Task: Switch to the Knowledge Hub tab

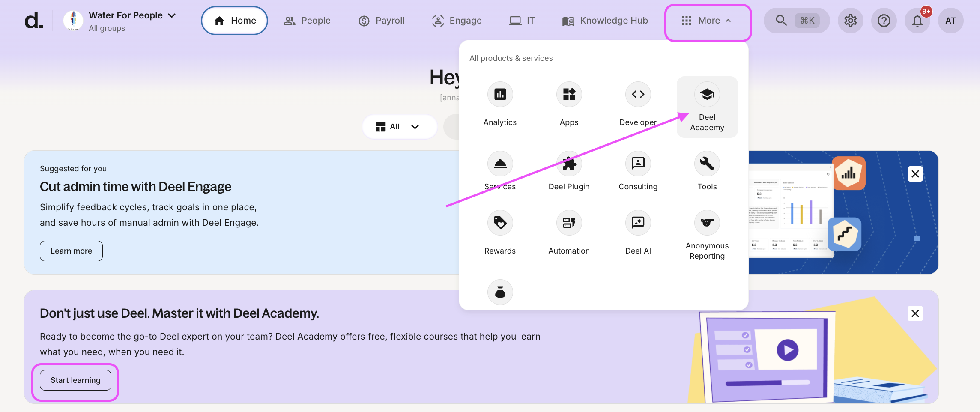Action: tap(605, 21)
